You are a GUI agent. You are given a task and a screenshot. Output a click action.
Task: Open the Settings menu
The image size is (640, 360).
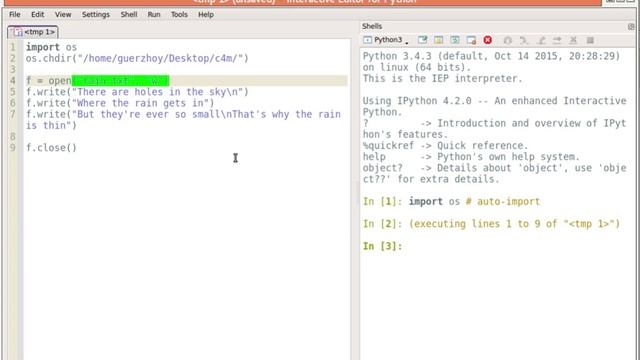click(x=96, y=15)
